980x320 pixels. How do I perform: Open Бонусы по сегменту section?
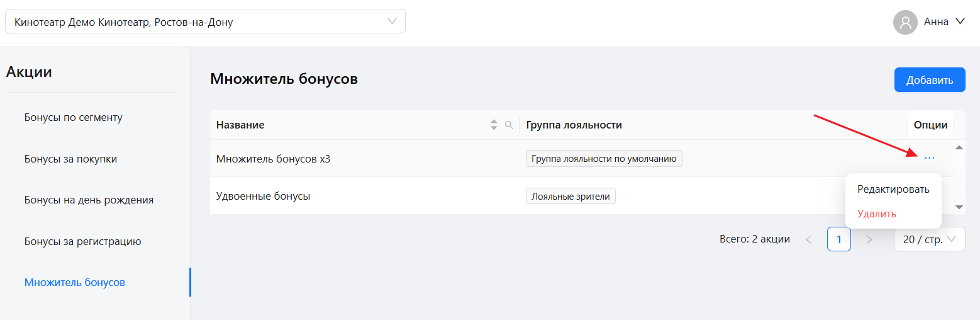[74, 117]
